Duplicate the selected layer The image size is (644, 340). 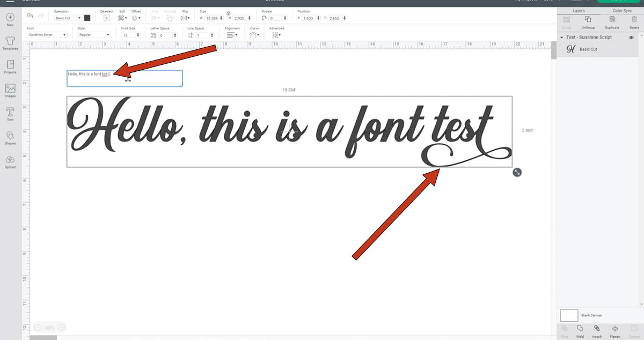(x=612, y=20)
